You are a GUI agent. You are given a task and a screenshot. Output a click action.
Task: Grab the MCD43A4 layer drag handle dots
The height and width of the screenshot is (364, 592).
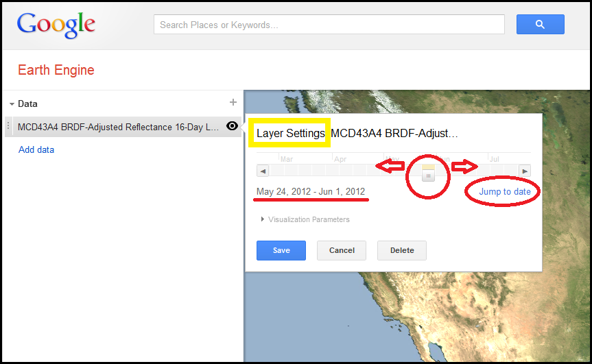(8, 126)
